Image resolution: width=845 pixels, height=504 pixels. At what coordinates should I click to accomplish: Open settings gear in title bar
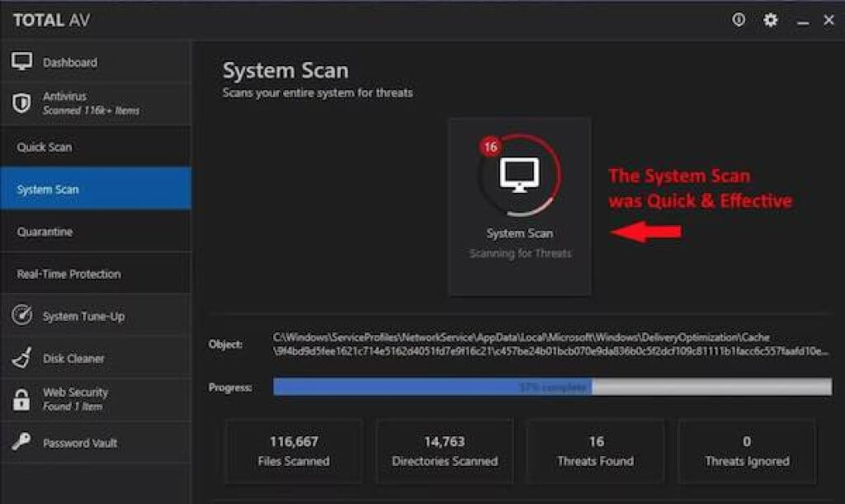771,21
